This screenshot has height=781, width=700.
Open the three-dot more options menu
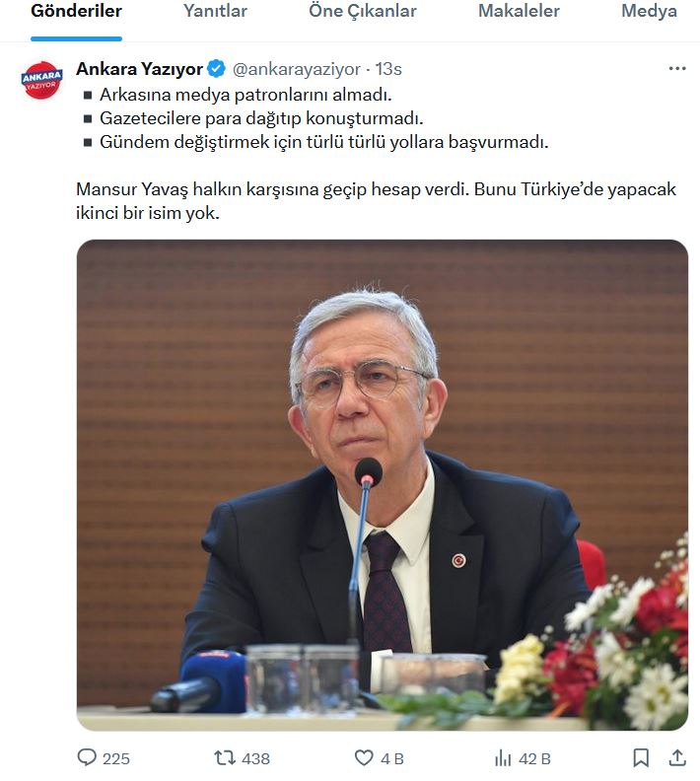click(677, 68)
